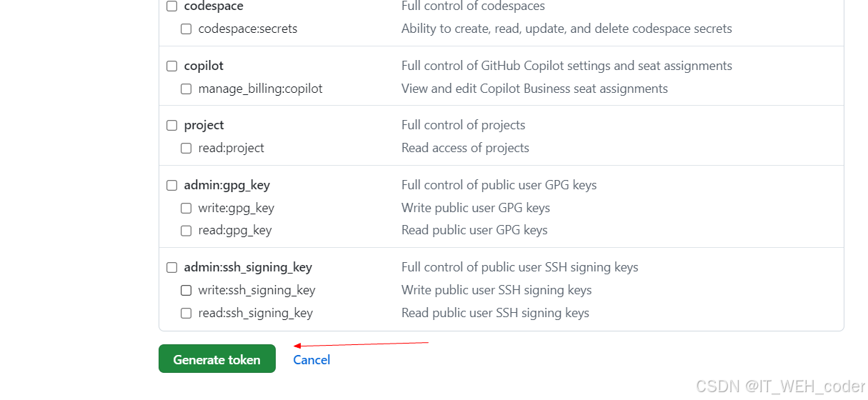The image size is (868, 400).
Task: Click the write:ssh_signing_key label text
Action: coord(256,290)
